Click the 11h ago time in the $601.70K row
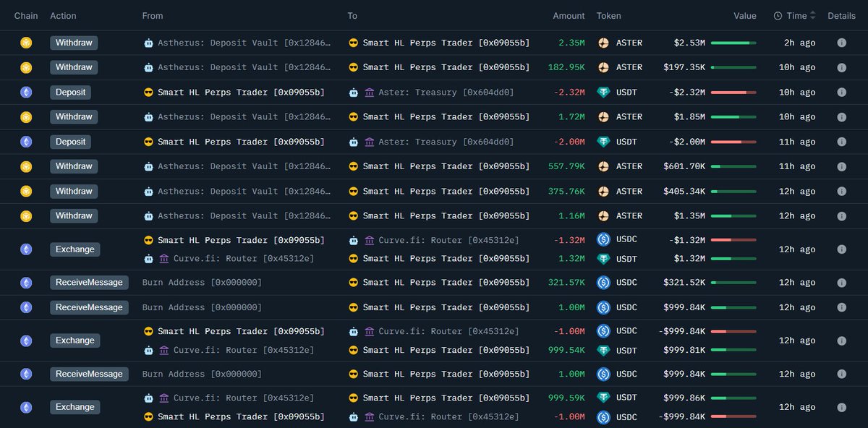This screenshot has width=868, height=428. (x=796, y=166)
